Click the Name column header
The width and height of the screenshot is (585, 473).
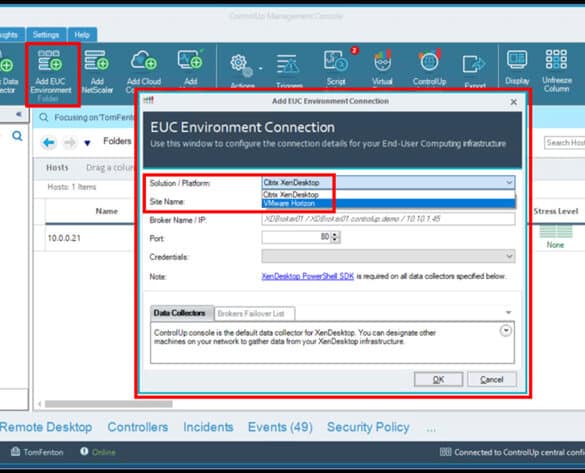[x=107, y=211]
